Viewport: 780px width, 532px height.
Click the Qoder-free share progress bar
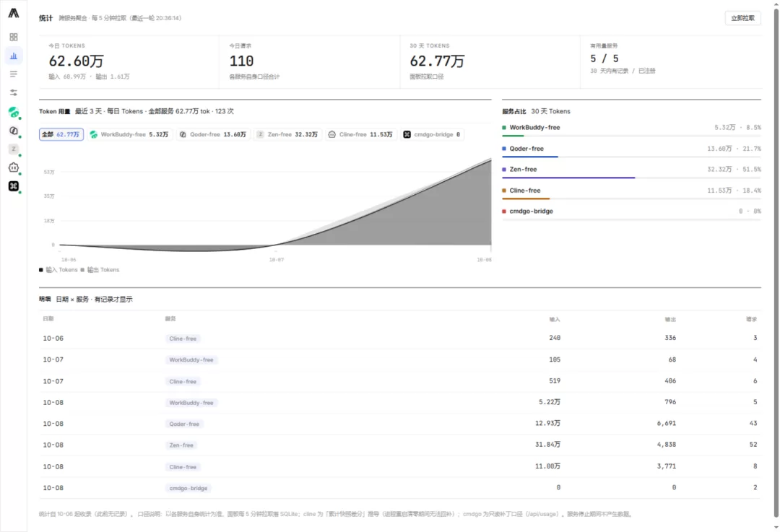point(631,157)
